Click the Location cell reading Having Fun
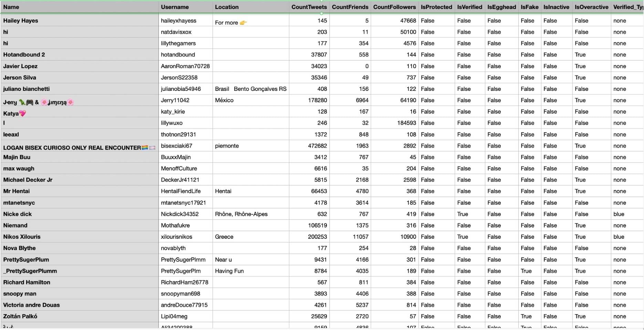644x330 pixels. tap(229, 271)
